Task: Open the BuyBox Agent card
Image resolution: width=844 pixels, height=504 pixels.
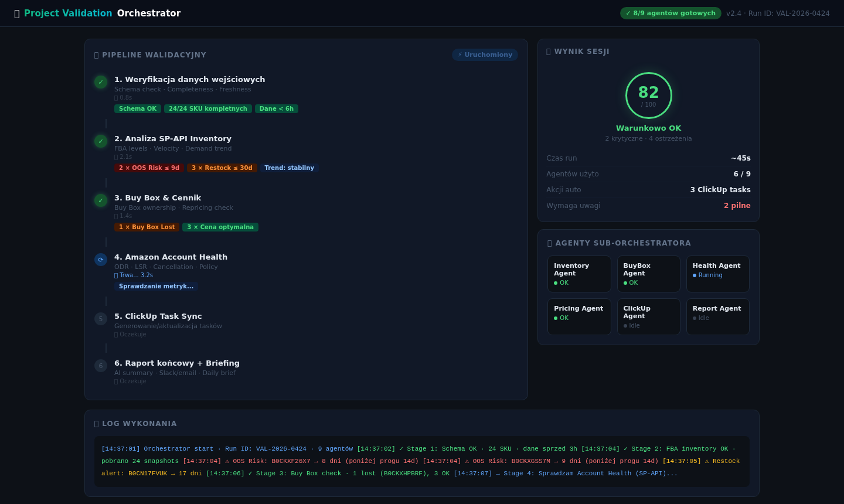Action: coord(648,274)
